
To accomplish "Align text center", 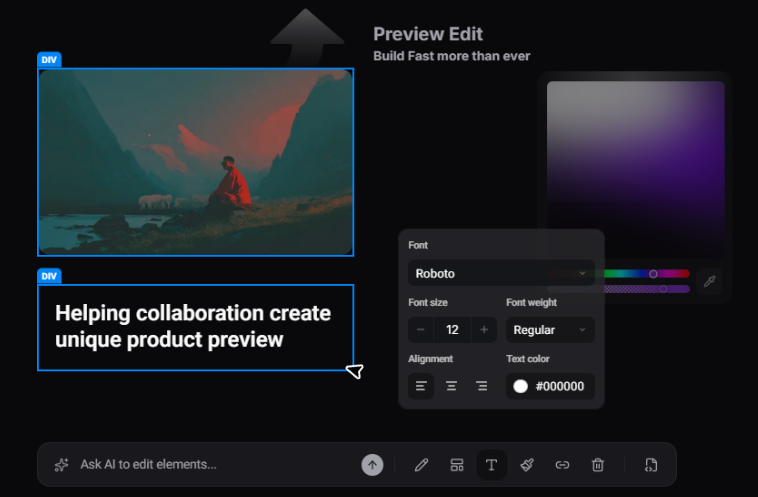I will click(x=452, y=386).
